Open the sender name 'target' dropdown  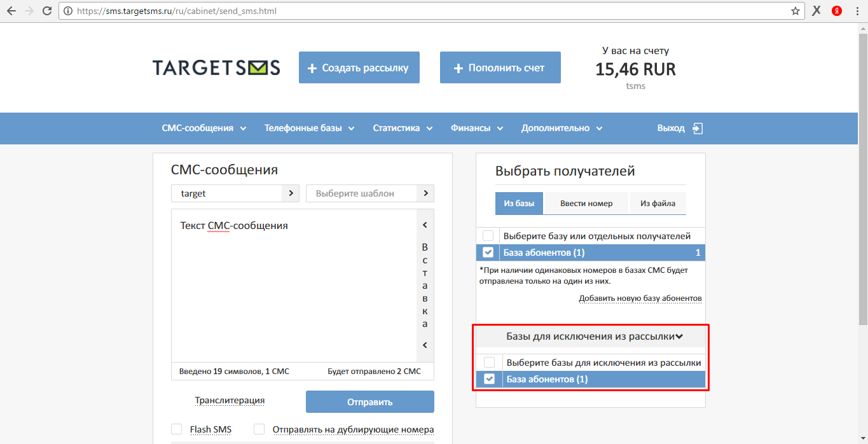235,193
